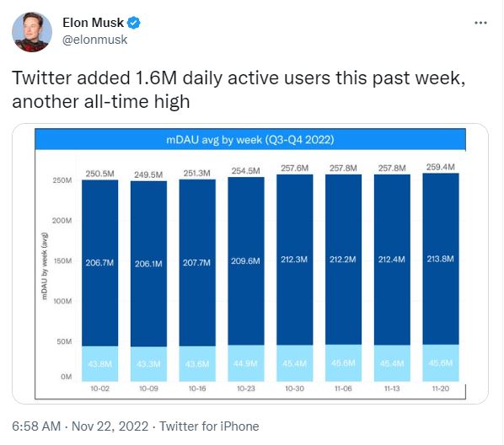This screenshot has width=504, height=445.
Task: Click the 250M y-axis label
Action: (62, 180)
